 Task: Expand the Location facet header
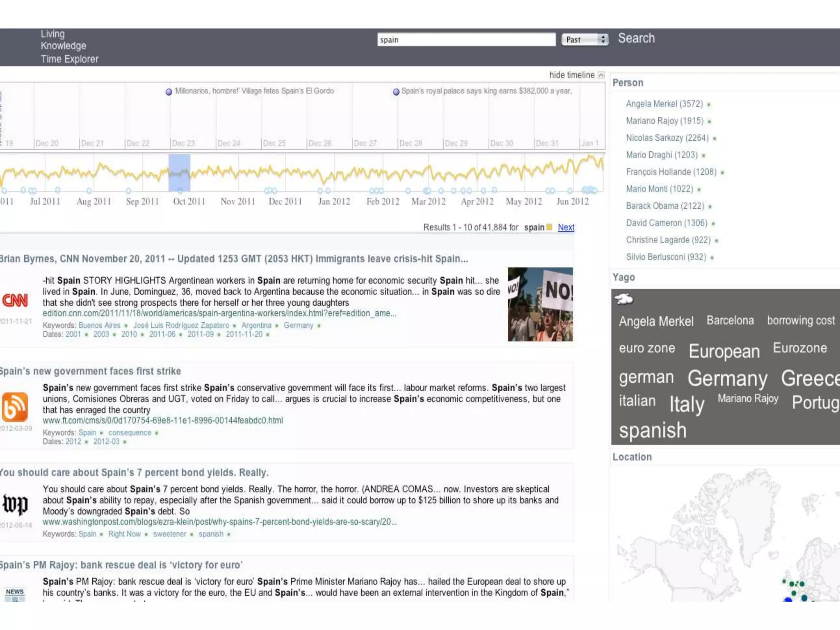coord(632,457)
